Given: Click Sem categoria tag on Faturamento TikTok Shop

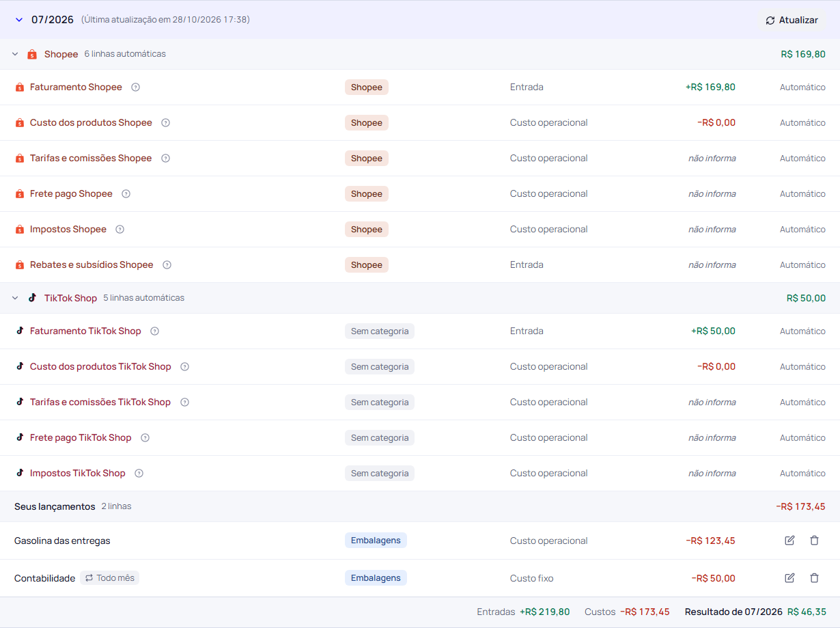Looking at the screenshot, I should coord(380,331).
